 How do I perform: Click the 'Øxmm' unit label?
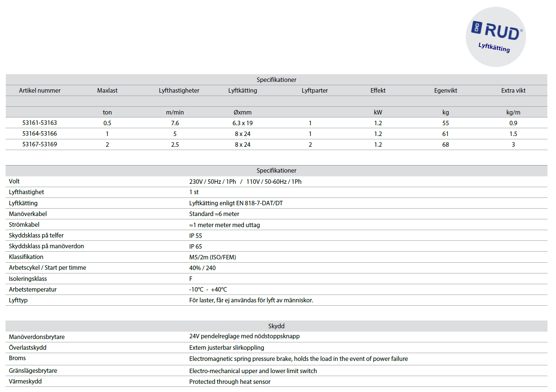point(243,112)
